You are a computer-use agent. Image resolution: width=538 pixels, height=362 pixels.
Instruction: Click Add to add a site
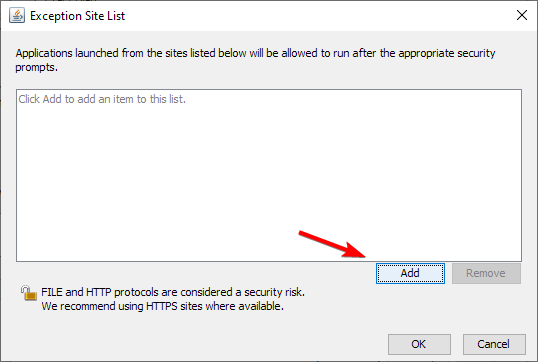tap(410, 273)
